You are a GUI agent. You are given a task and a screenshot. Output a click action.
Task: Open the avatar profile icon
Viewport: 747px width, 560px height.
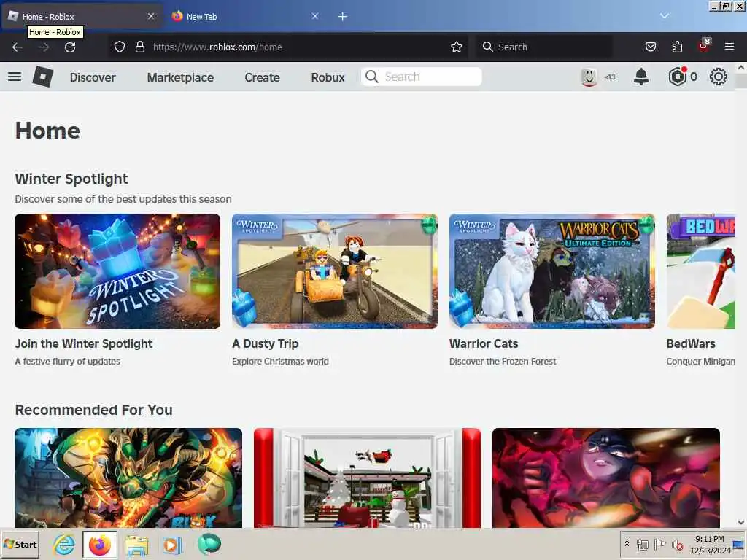tap(589, 77)
